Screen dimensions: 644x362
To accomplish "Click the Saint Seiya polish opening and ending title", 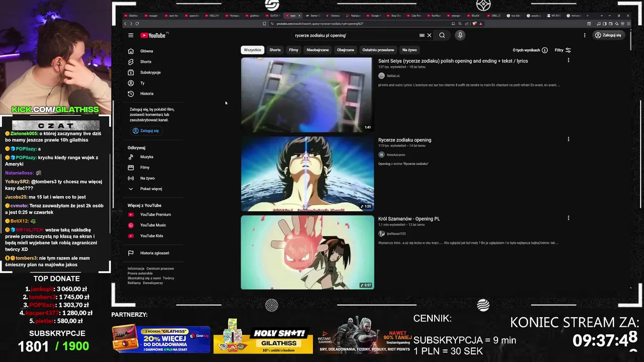I will (453, 61).
